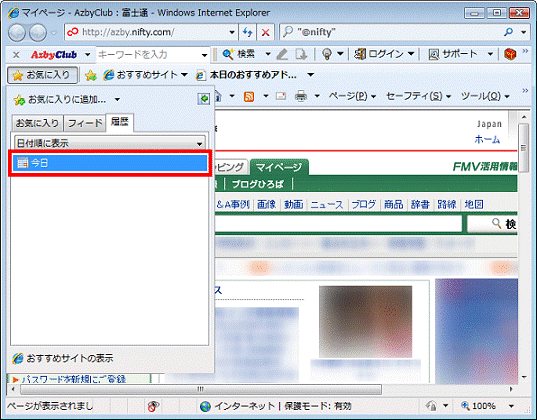537x420 pixels.
Task: Click the blurred photo thumbnail
Action: point(365,321)
